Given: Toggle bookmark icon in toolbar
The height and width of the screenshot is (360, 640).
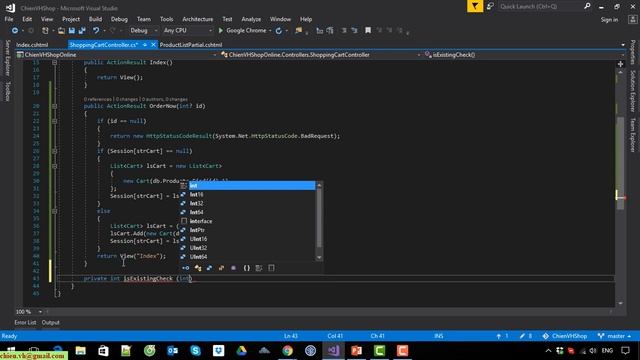Looking at the screenshot, I should [x=368, y=31].
